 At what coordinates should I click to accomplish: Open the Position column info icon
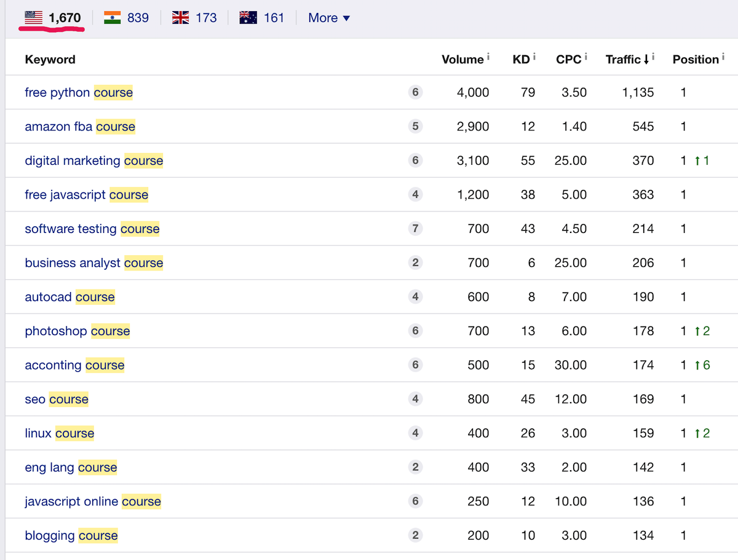coord(723,57)
